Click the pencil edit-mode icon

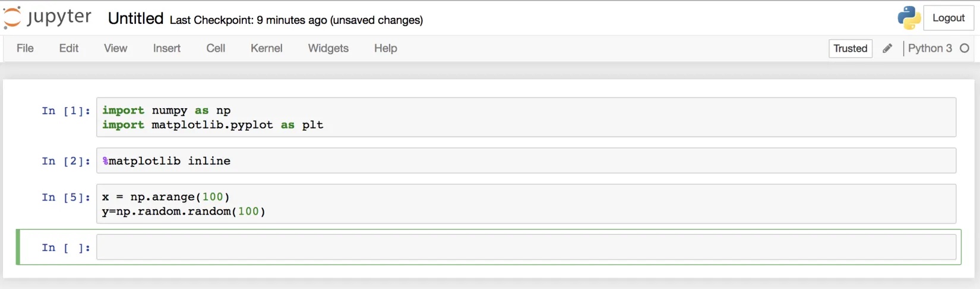tap(887, 49)
